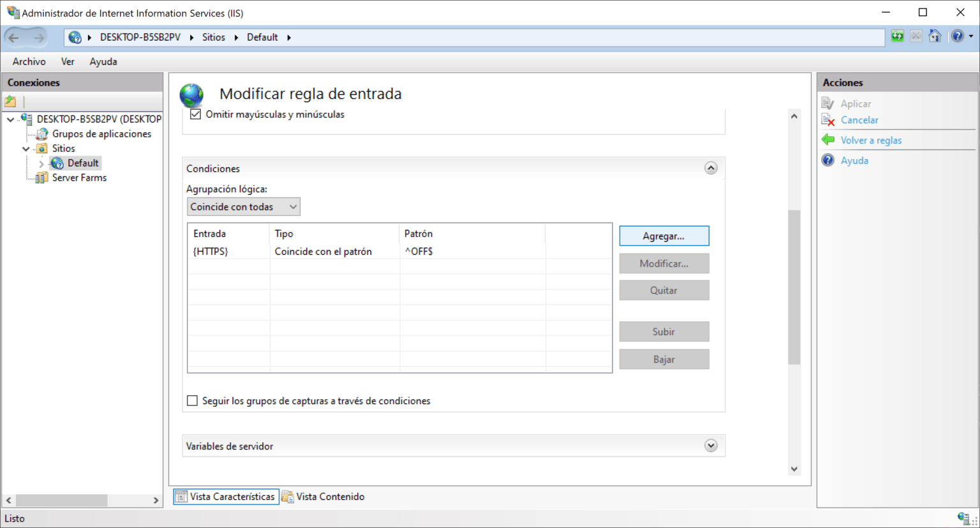980x528 pixels.
Task: Click the Tipo column header
Action: coord(334,234)
